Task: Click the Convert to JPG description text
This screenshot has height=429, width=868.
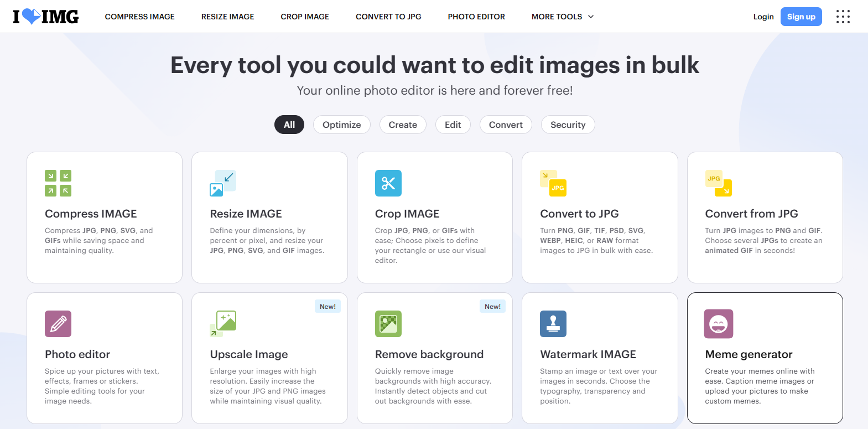Action: [x=596, y=240]
